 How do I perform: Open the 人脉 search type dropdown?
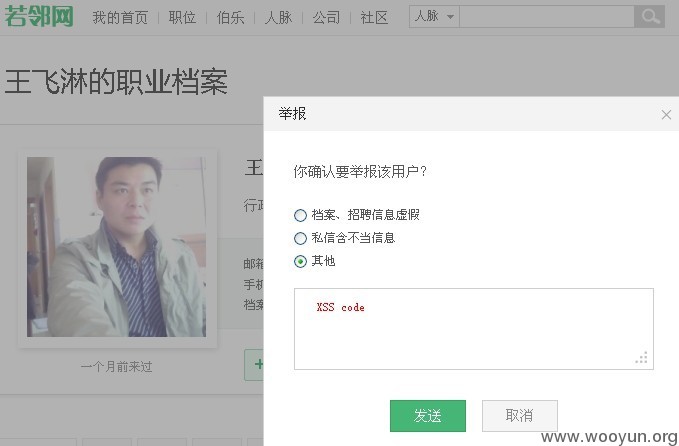(x=434, y=16)
